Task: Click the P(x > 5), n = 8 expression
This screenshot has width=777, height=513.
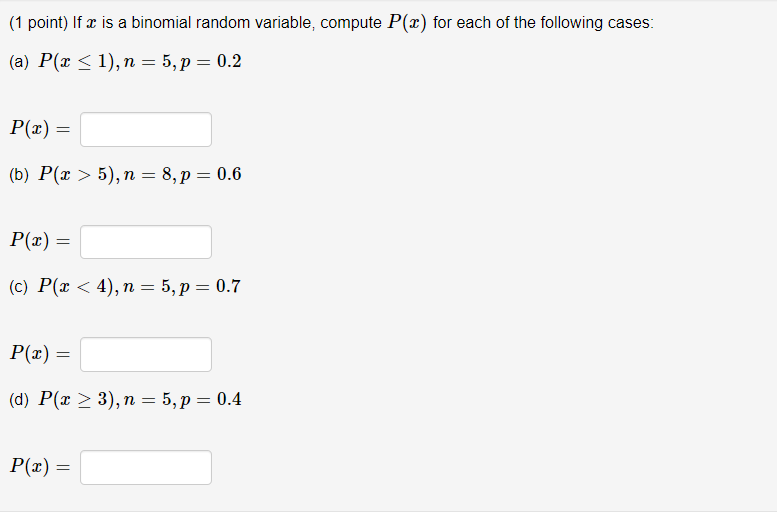Action: (x=140, y=174)
